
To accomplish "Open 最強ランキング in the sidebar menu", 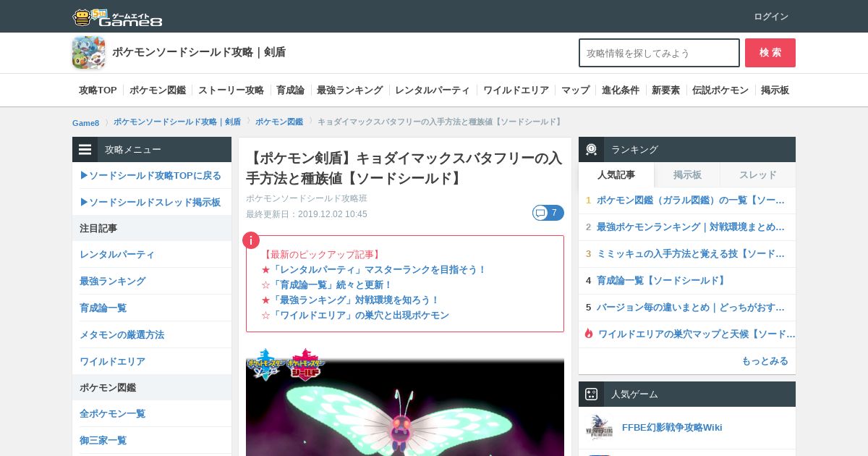I will (x=113, y=282).
